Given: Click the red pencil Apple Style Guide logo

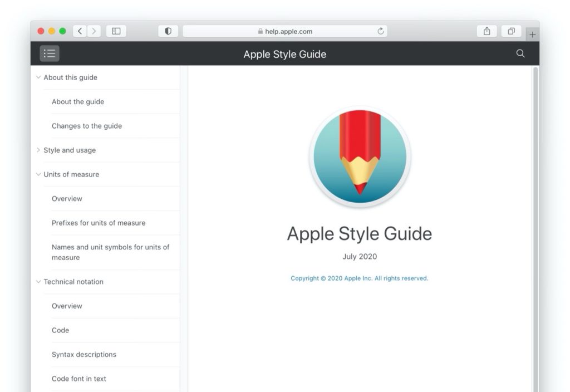Looking at the screenshot, I should (359, 157).
